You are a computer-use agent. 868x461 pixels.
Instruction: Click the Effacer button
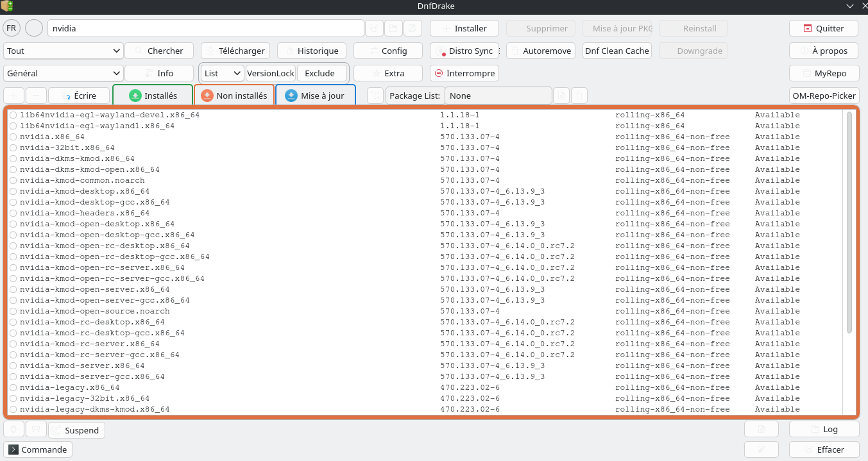click(824, 449)
